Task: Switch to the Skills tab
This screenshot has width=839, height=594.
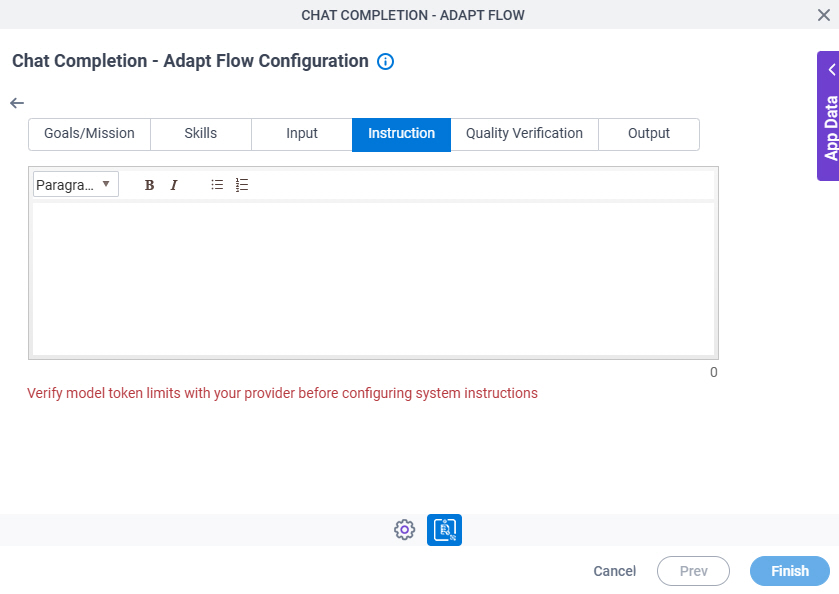Action: [x=201, y=134]
